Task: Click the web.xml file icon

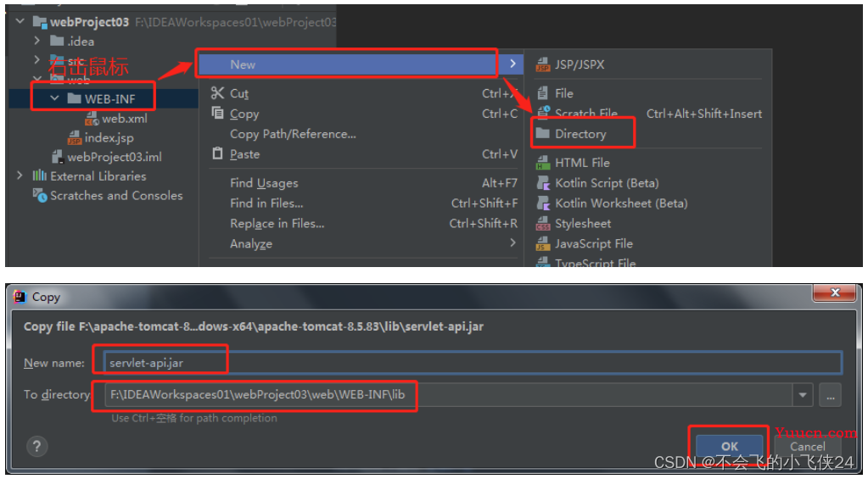Action: click(92, 119)
